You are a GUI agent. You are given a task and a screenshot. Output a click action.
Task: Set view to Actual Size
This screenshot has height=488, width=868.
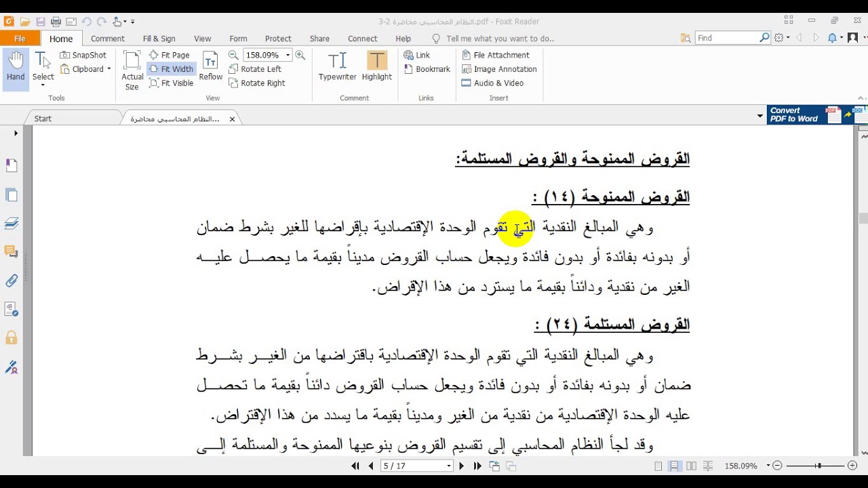132,70
